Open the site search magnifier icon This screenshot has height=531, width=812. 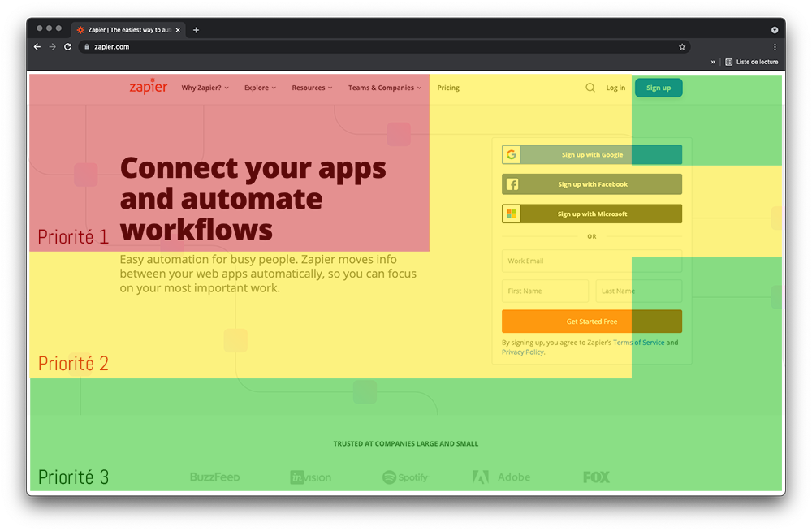point(590,88)
